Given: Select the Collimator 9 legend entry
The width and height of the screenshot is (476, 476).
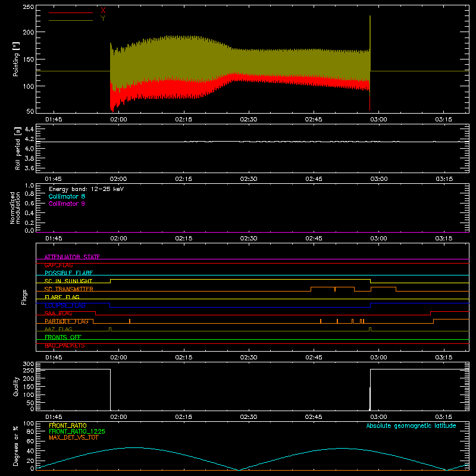Looking at the screenshot, I should click(x=67, y=203).
